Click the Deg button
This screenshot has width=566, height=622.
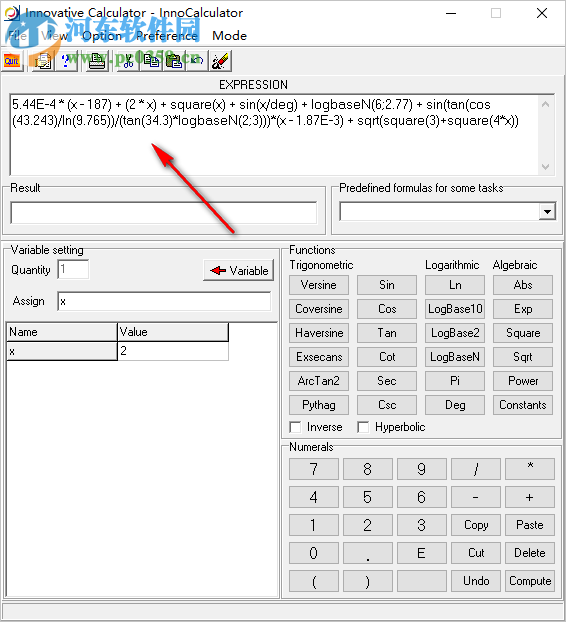(455, 405)
